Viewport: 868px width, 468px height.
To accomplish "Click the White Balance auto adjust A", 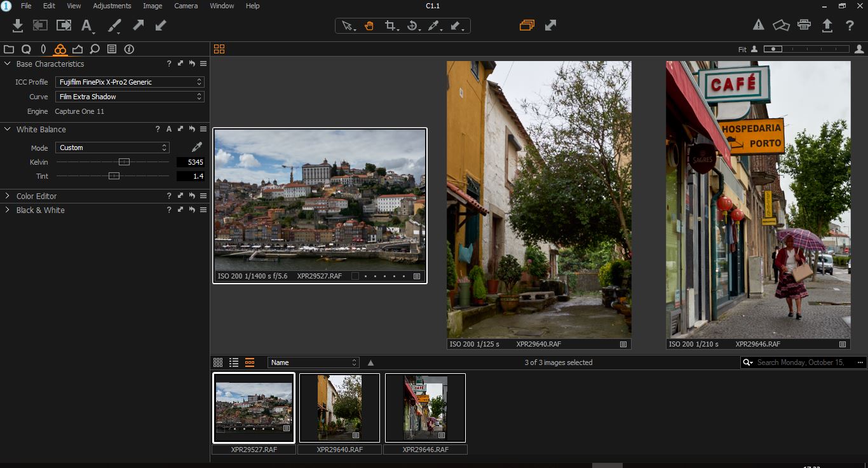I will (x=169, y=129).
